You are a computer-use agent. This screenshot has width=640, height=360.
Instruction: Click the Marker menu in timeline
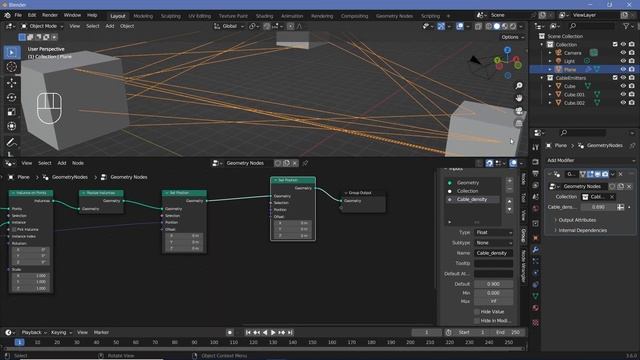[x=101, y=333]
